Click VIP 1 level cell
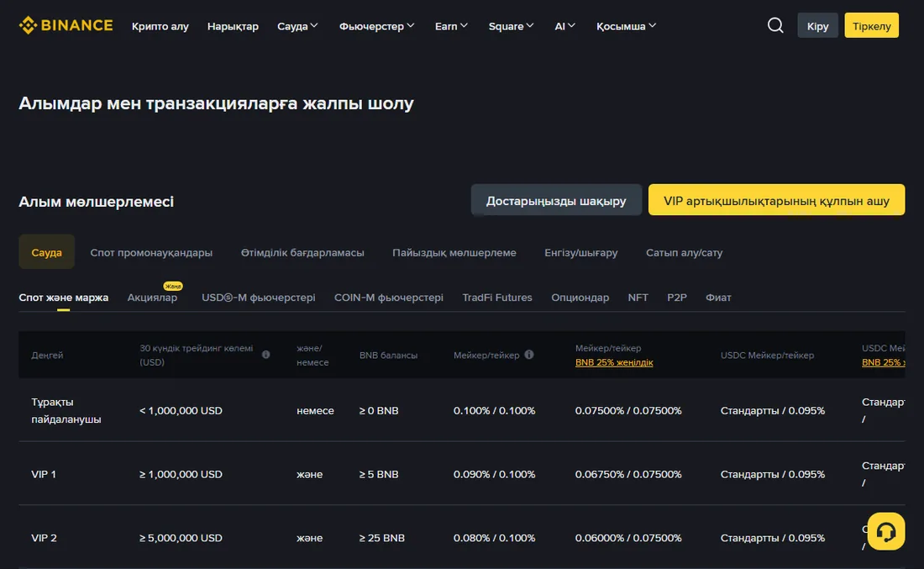This screenshot has width=924, height=569. [x=44, y=474]
